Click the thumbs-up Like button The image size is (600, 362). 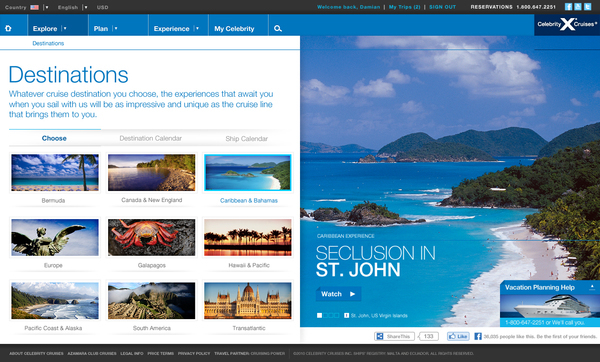[458, 336]
